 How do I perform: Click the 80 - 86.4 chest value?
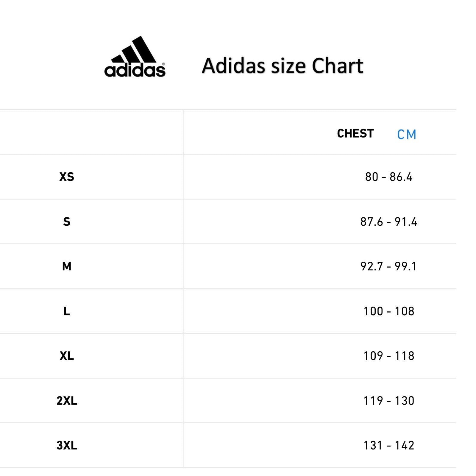pyautogui.click(x=388, y=177)
